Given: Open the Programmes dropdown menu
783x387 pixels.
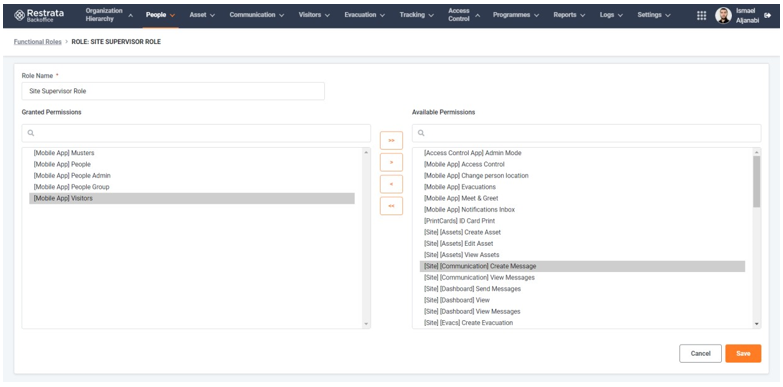Looking at the screenshot, I should click(x=516, y=15).
